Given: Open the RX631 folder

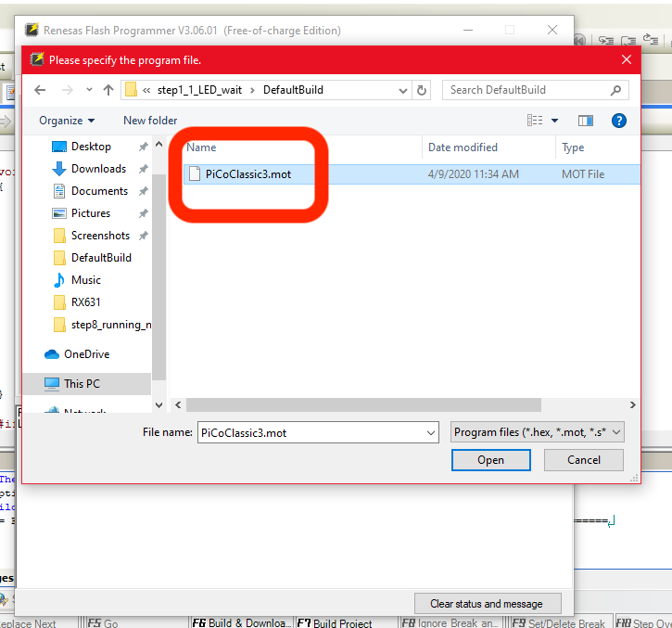Looking at the screenshot, I should (85, 302).
